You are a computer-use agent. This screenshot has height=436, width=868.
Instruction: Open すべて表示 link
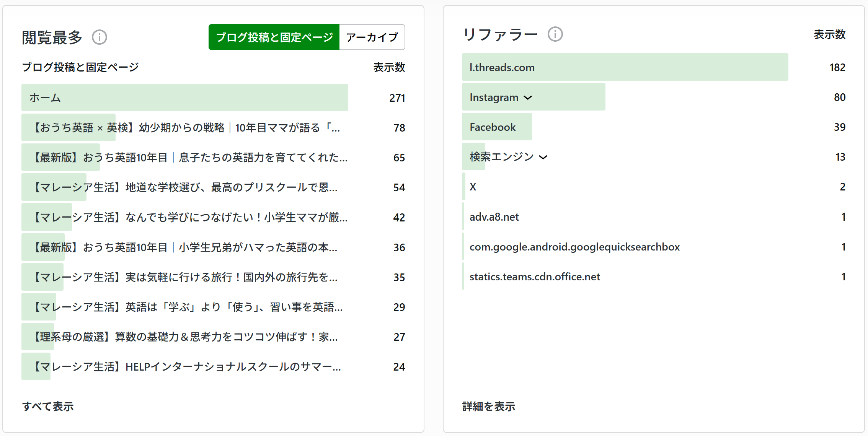point(48,406)
